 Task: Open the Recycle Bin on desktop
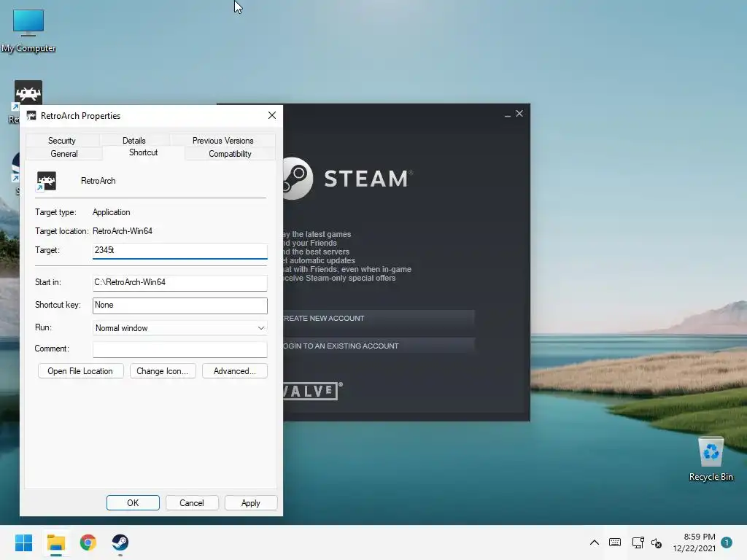click(711, 459)
